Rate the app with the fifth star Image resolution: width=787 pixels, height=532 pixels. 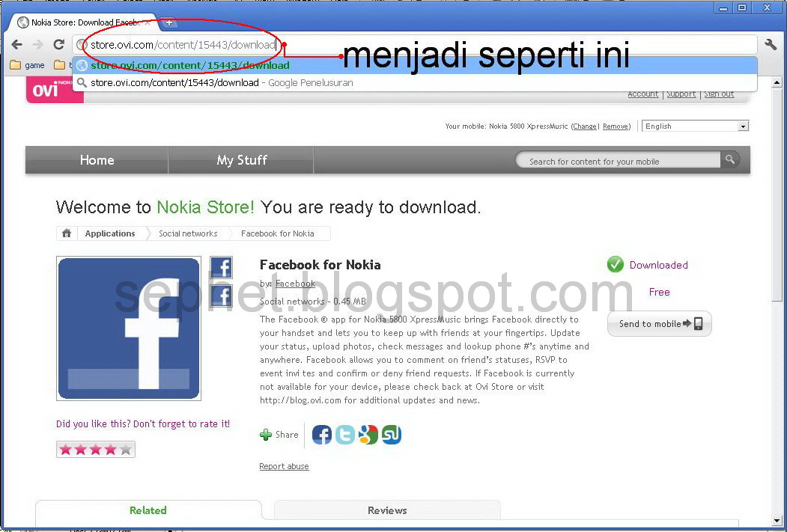coord(126,449)
